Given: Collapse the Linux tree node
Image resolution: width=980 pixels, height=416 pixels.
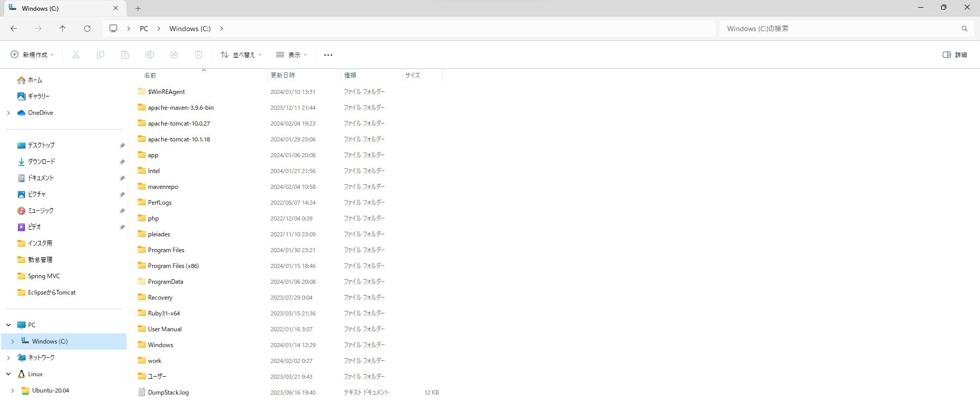Looking at the screenshot, I should point(8,374).
